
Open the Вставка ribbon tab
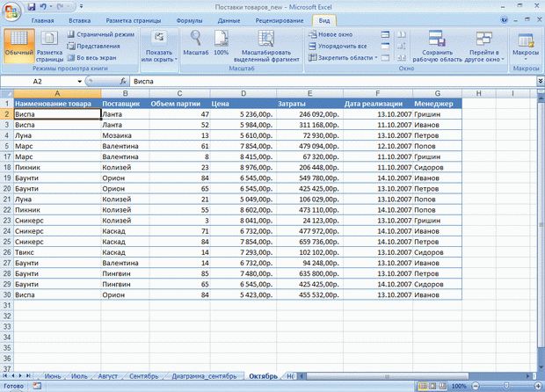(80, 20)
